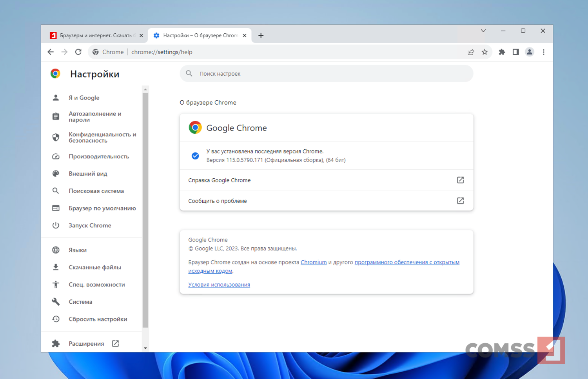Click the Chrome site info icon in address bar

pos(95,52)
